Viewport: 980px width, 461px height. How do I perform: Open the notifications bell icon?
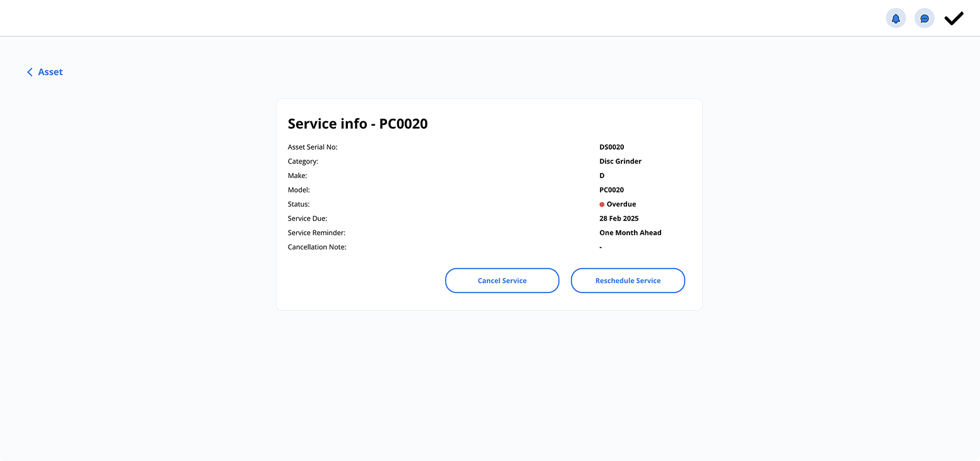point(895,18)
